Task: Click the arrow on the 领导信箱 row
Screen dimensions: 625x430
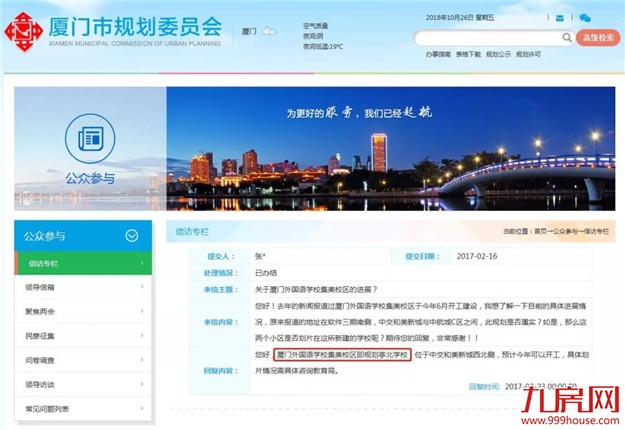Action: pos(142,287)
